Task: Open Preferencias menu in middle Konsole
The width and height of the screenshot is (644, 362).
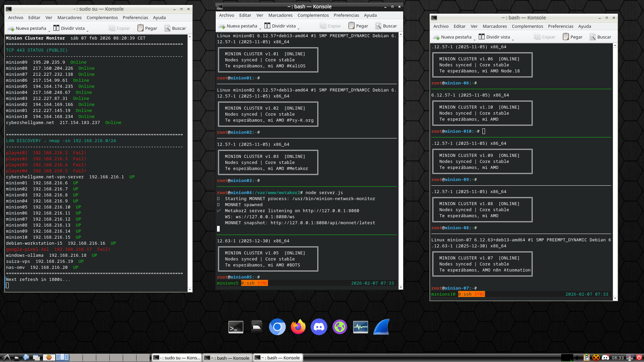Action: point(346,15)
